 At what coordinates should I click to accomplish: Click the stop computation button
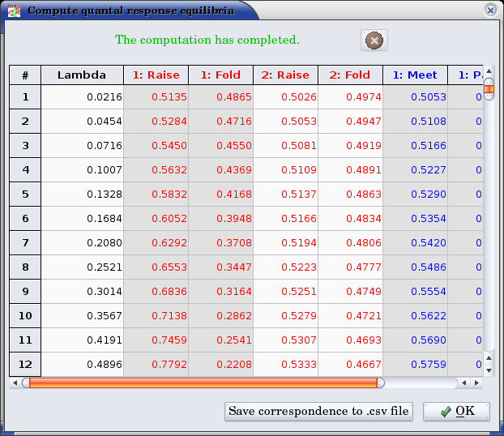(374, 41)
